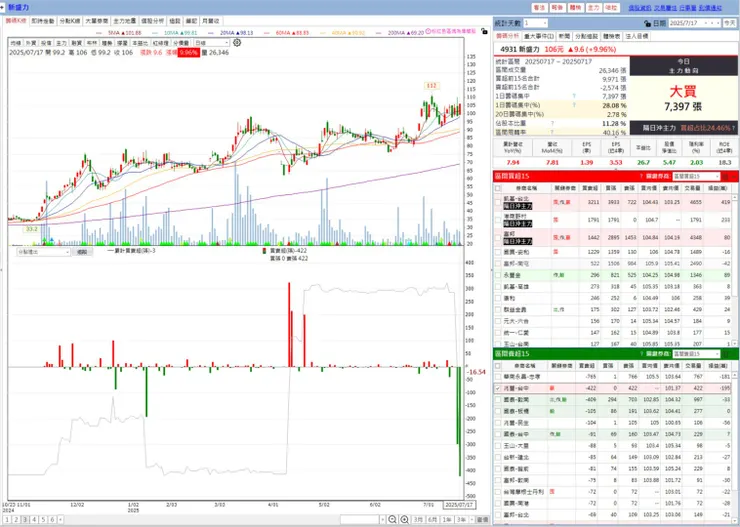Tick select-all checkbox in buy table header

tap(498, 188)
